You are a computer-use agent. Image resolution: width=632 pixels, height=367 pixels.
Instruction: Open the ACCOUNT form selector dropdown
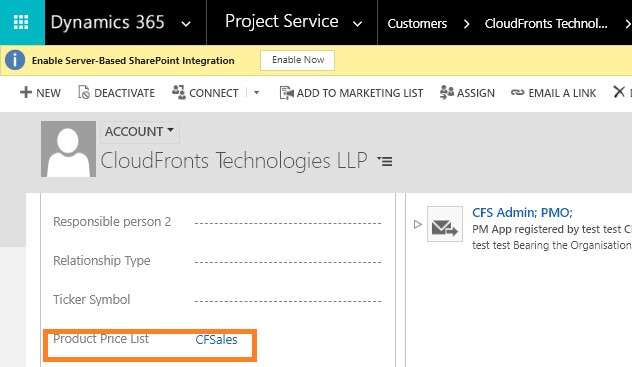(139, 132)
